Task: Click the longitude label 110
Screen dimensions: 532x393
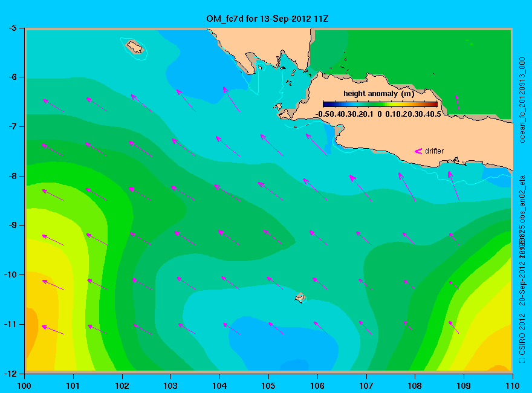Action: tap(513, 386)
